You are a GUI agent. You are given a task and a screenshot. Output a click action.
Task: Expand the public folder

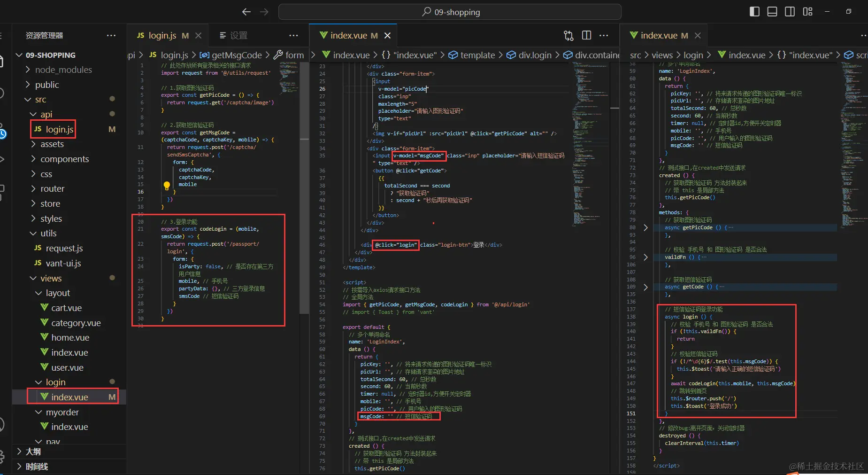point(47,85)
